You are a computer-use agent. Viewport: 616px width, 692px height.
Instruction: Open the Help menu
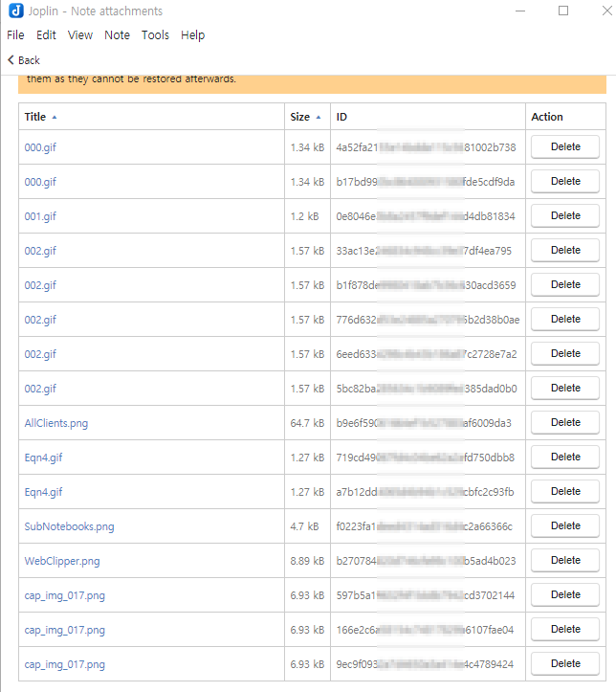(x=192, y=34)
